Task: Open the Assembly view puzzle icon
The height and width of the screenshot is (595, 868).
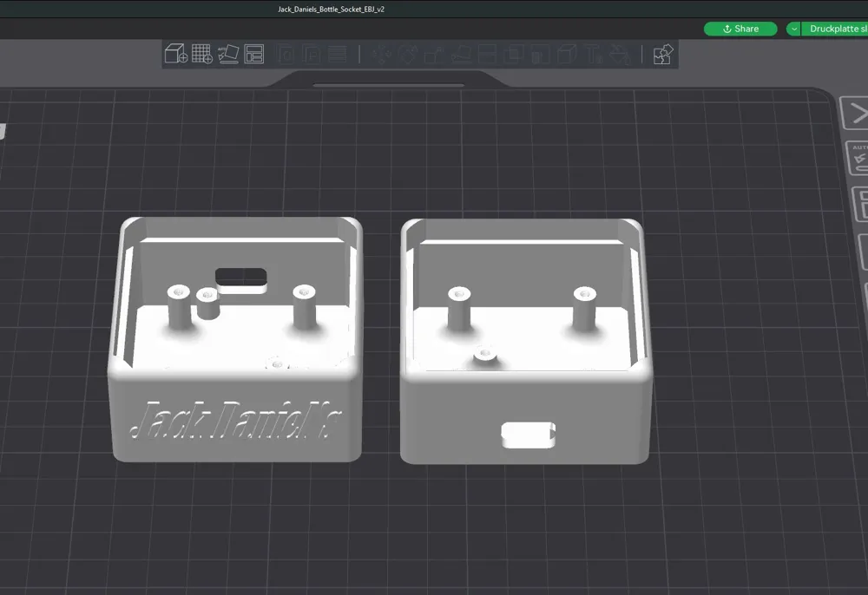Action: pos(662,54)
